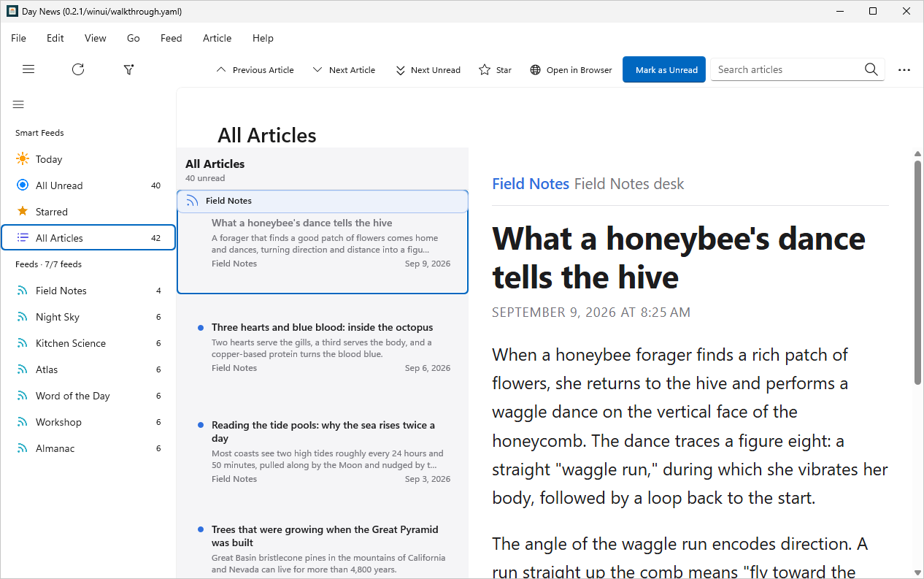Collapse the sidebar navigation hamburger icon
The height and width of the screenshot is (579, 924).
[18, 104]
